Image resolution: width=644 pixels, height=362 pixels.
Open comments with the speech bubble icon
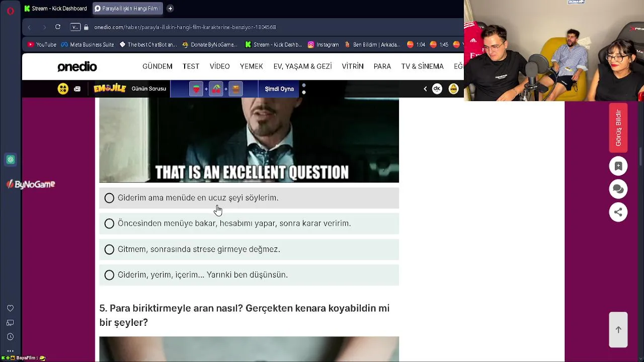(618, 189)
